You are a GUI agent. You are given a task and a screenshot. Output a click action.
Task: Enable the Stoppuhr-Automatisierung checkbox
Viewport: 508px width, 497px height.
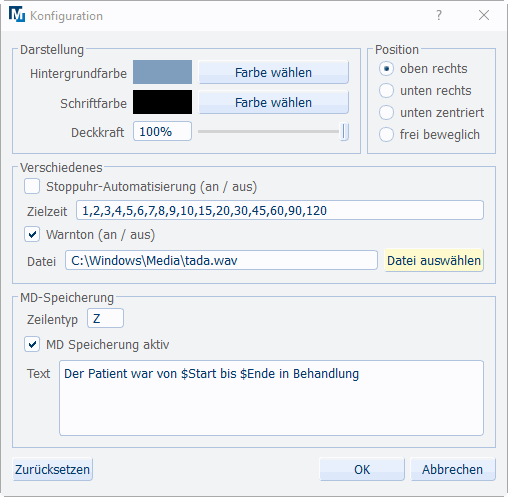coord(32,186)
